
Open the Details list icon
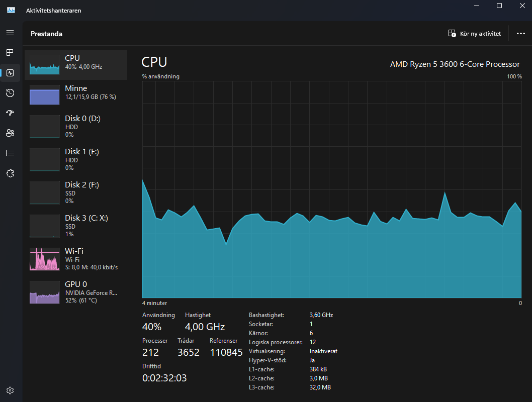(x=10, y=153)
